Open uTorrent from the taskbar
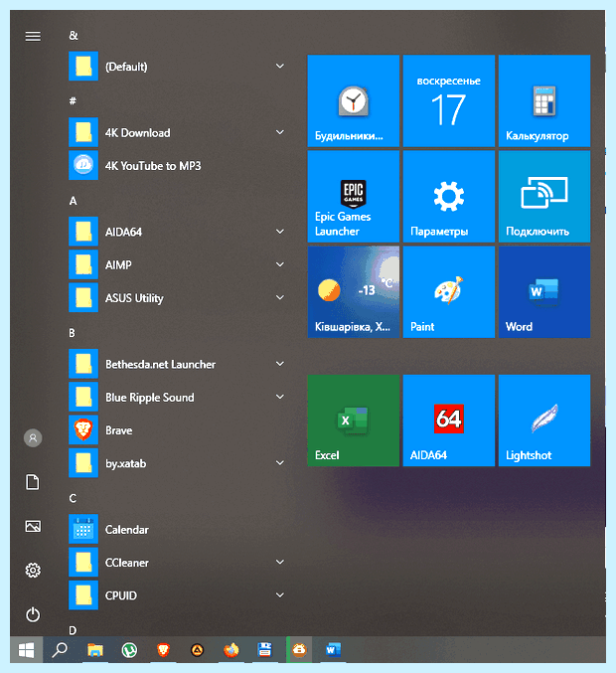 point(129,650)
